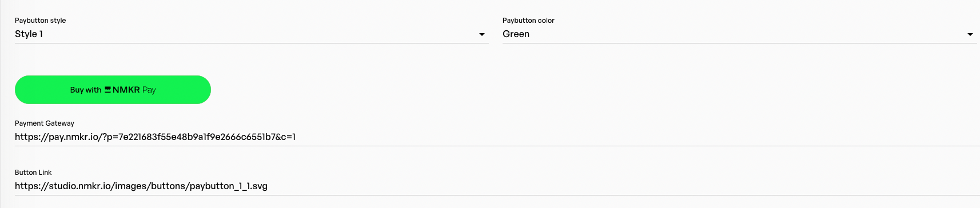
Task: Open the Paybutton style dropdown showing Style 1
Action: coord(252,34)
